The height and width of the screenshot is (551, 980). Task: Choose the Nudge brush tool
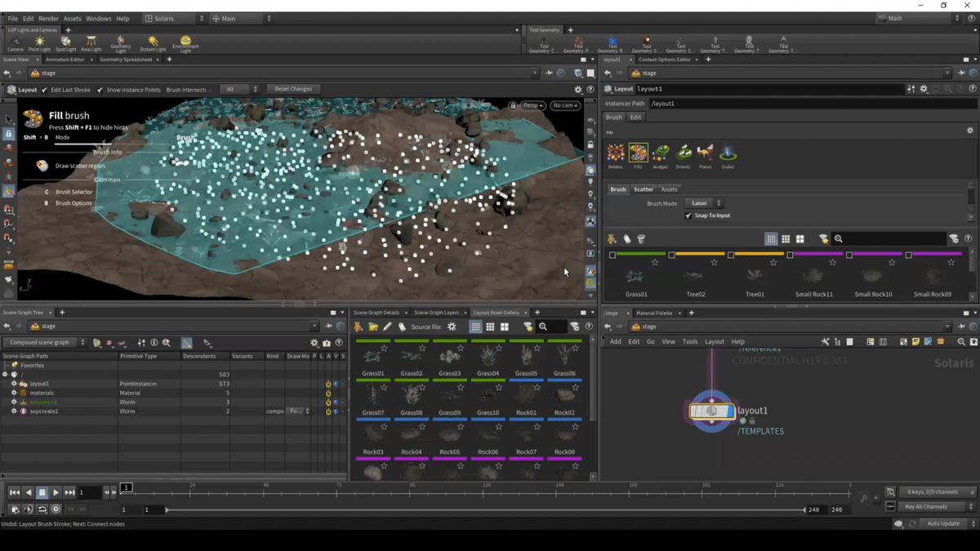click(661, 153)
